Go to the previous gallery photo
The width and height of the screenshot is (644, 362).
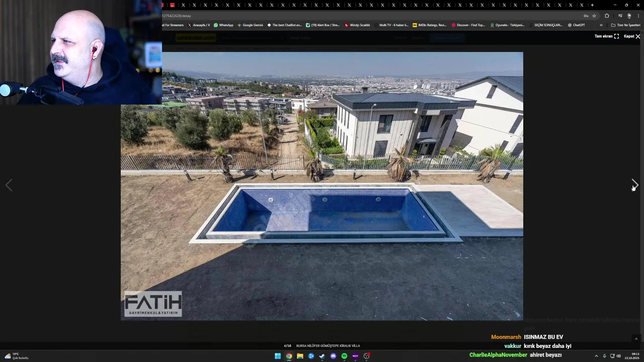[x=9, y=185]
